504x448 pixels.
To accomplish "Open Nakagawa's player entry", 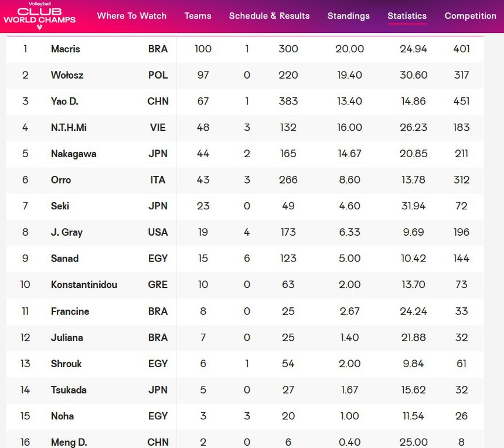I will (73, 154).
